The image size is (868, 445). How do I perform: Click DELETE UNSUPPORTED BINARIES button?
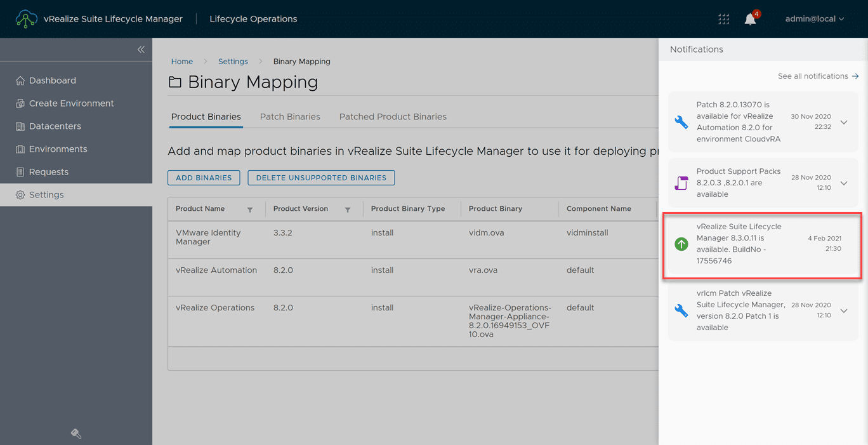pos(321,178)
